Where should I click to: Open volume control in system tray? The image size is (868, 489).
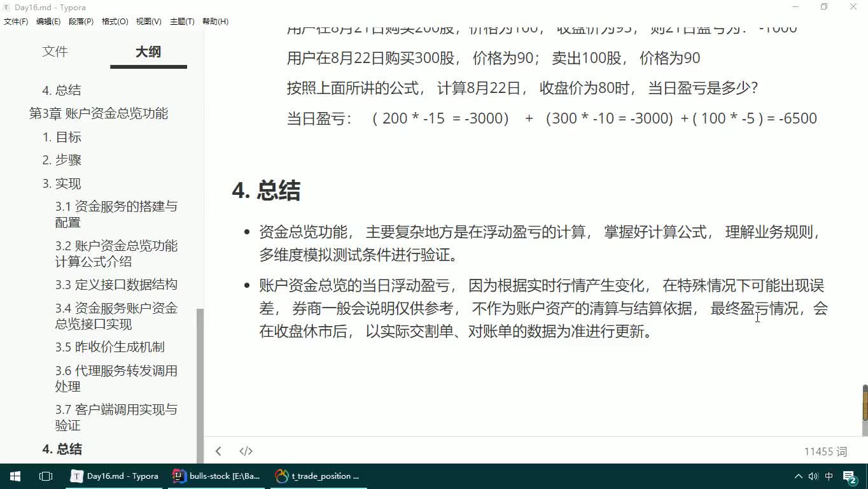pyautogui.click(x=813, y=476)
